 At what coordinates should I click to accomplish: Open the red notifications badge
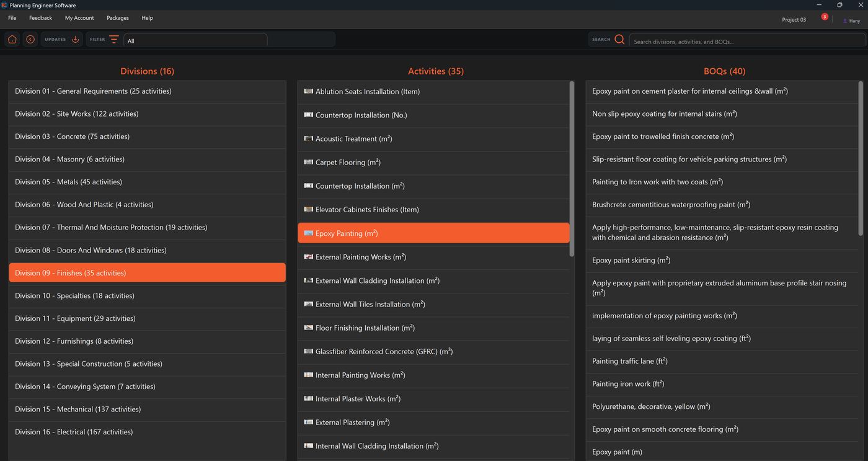825,17
